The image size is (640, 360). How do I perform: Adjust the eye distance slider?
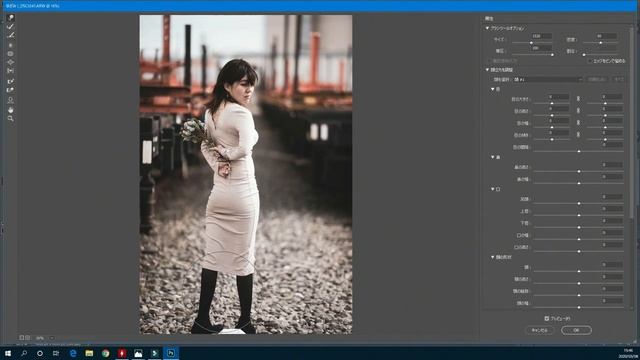578,151
